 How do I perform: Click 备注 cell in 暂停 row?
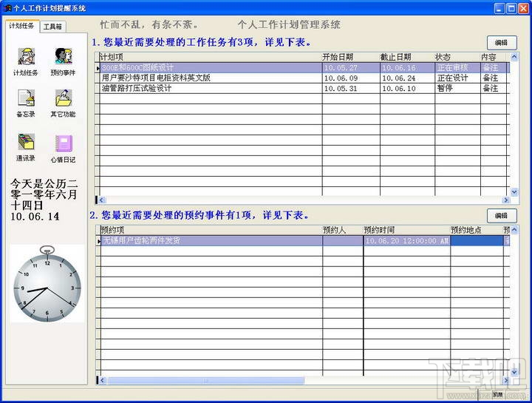494,88
